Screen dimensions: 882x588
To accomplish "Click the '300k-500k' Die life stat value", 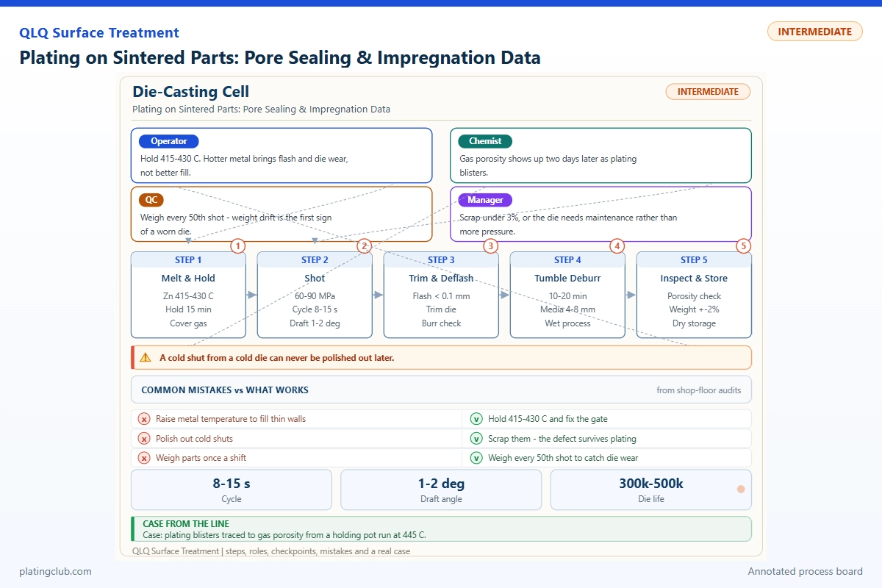I will click(x=651, y=484).
